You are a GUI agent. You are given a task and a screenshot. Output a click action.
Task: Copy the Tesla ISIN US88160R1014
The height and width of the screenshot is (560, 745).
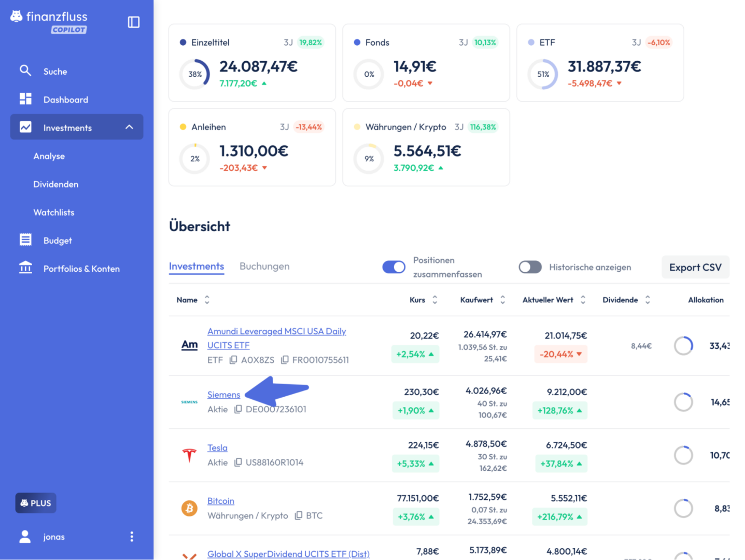[x=238, y=462]
